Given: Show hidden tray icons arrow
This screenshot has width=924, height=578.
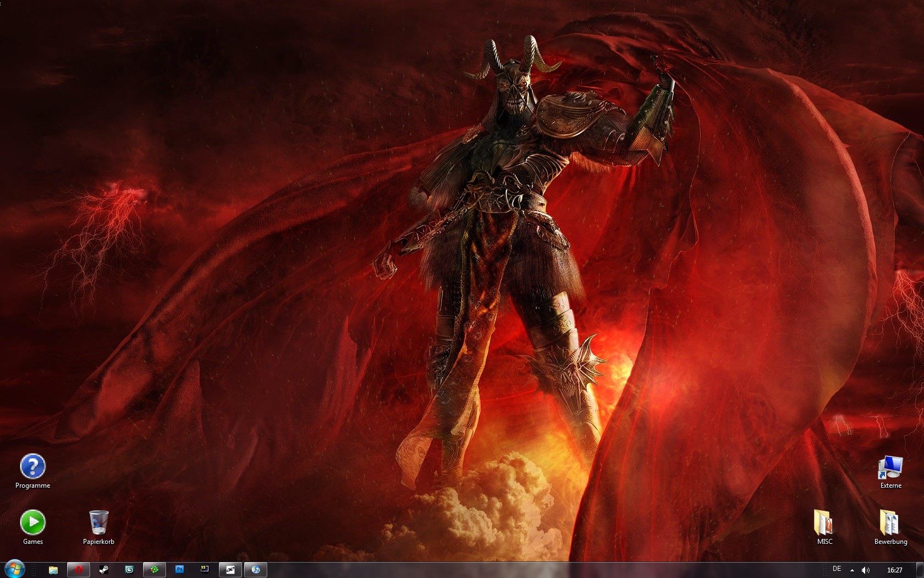Looking at the screenshot, I should pos(852,570).
